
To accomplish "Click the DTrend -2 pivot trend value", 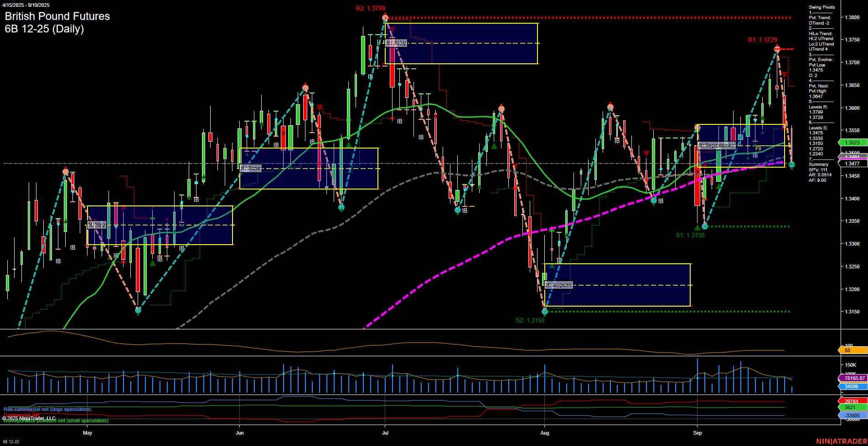I will click(x=819, y=23).
